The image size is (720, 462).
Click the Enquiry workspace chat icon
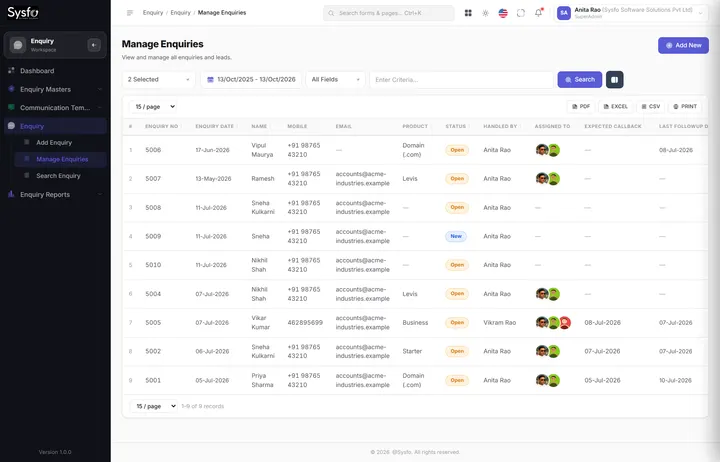point(18,45)
